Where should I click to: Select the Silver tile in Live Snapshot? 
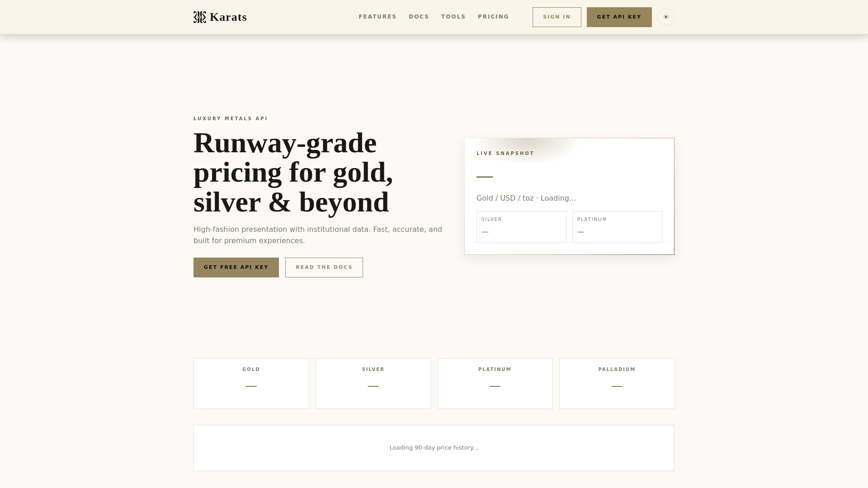point(522,227)
